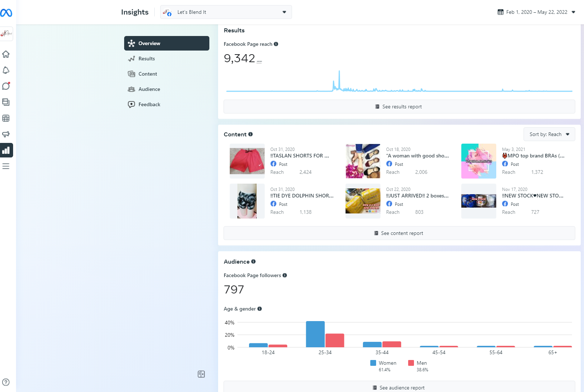Click the Men legend red swatch

(411, 363)
